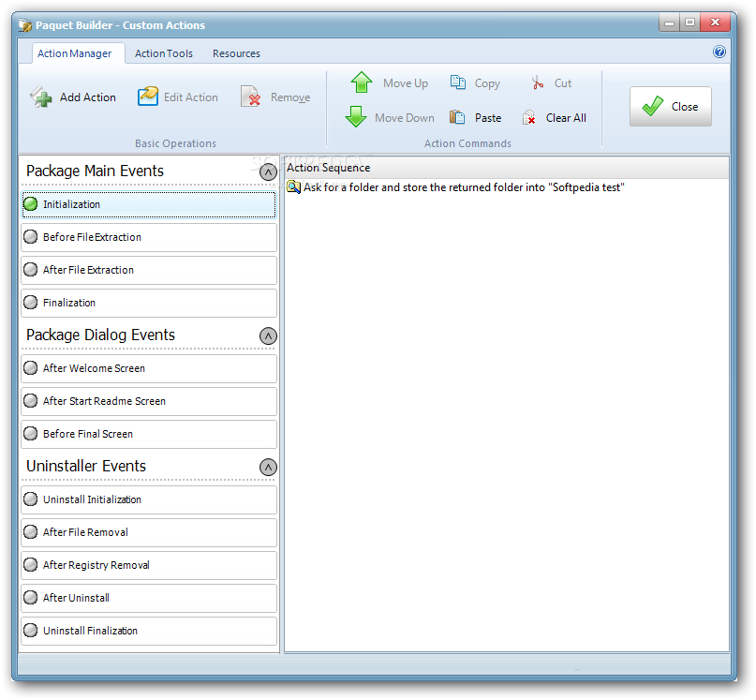
Task: Click the Clear All label
Action: tap(566, 118)
